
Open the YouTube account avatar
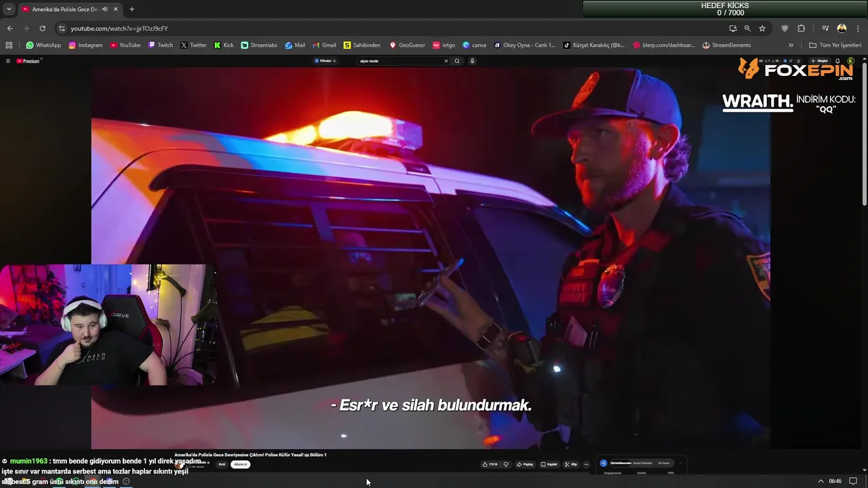point(850,61)
